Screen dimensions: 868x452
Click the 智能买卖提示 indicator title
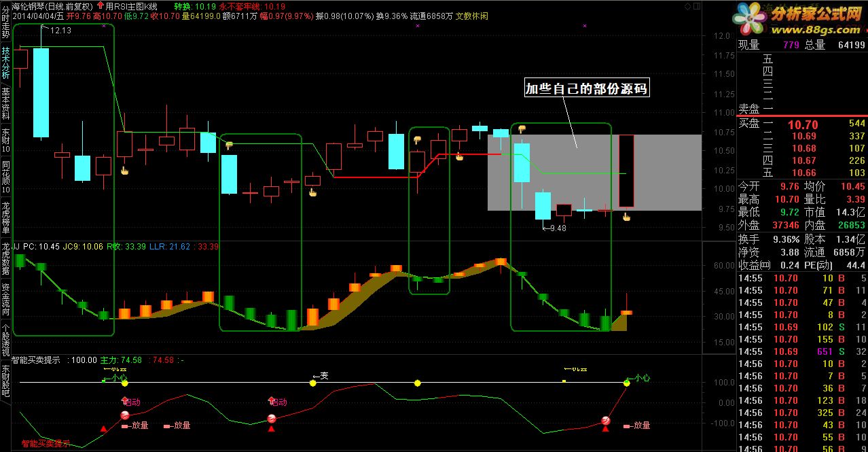tap(36, 360)
